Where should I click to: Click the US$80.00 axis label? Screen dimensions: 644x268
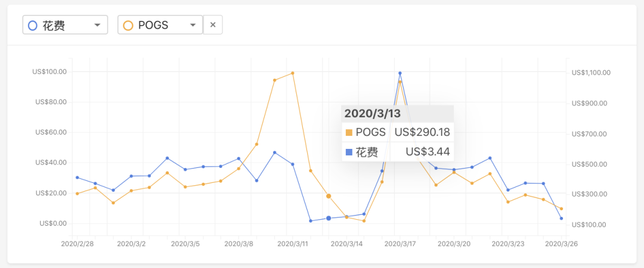click(x=51, y=102)
